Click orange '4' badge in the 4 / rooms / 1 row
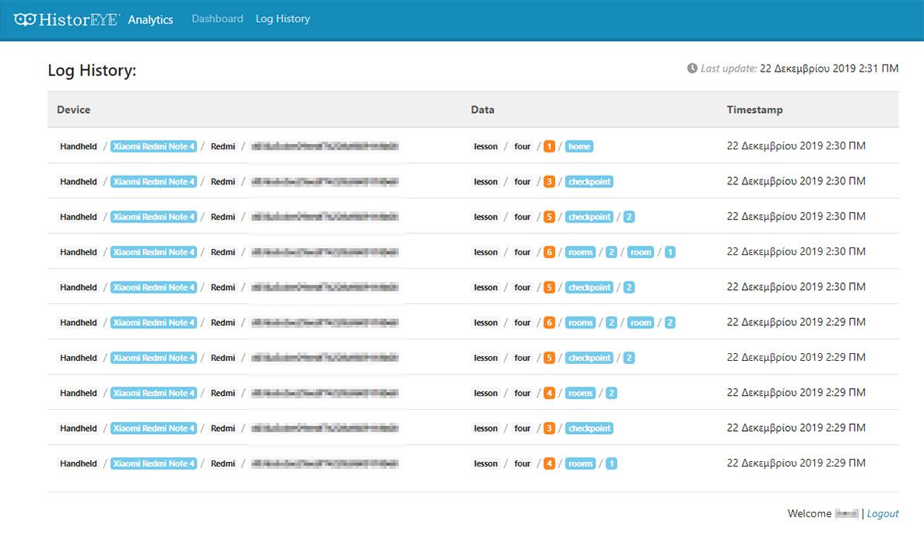 click(x=550, y=464)
